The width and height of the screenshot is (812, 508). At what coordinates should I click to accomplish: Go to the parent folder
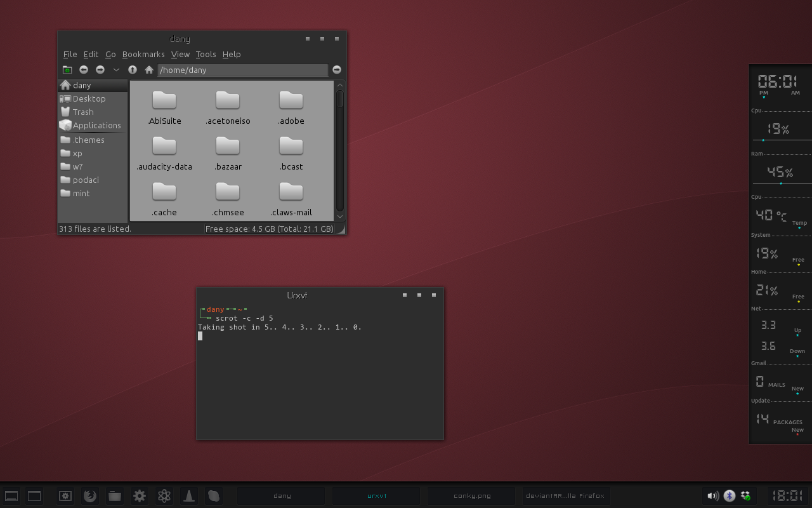pos(133,70)
